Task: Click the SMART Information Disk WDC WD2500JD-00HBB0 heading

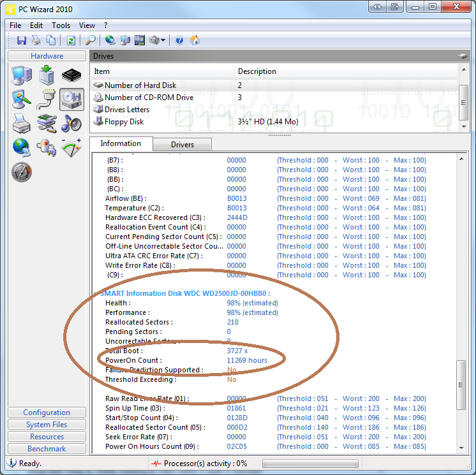Action: click(x=185, y=293)
